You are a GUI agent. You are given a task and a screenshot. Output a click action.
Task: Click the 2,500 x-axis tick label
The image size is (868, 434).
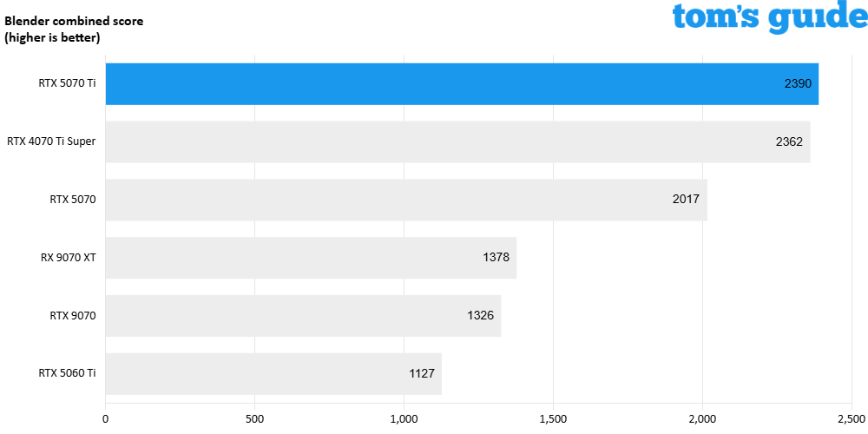click(x=851, y=418)
